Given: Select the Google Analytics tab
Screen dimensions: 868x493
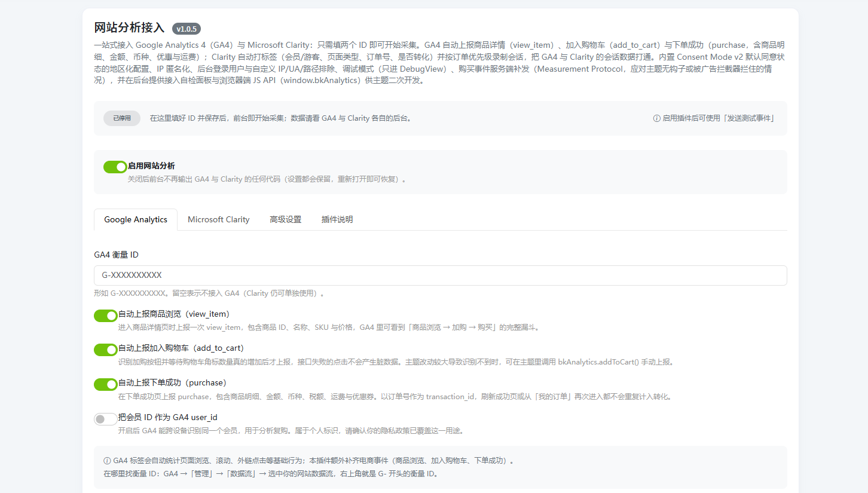Looking at the screenshot, I should (136, 219).
